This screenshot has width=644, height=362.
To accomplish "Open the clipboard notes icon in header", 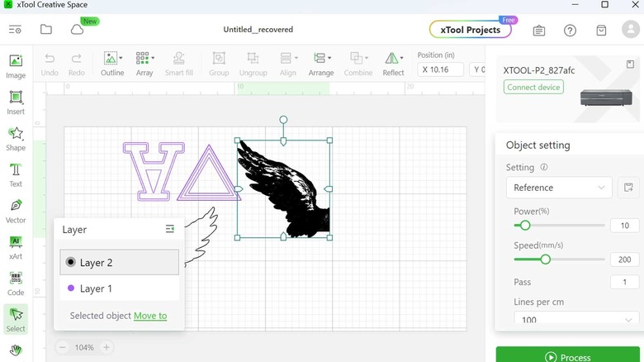I will click(539, 30).
